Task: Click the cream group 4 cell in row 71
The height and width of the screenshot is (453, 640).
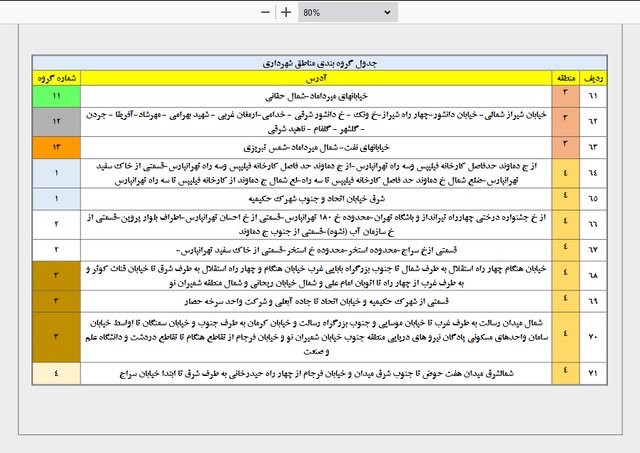Action: (57, 373)
